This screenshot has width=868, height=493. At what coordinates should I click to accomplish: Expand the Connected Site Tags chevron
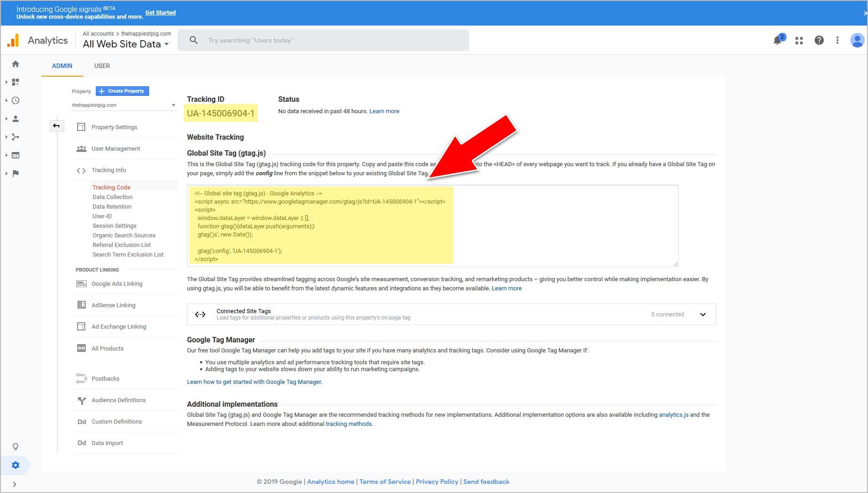pos(703,315)
